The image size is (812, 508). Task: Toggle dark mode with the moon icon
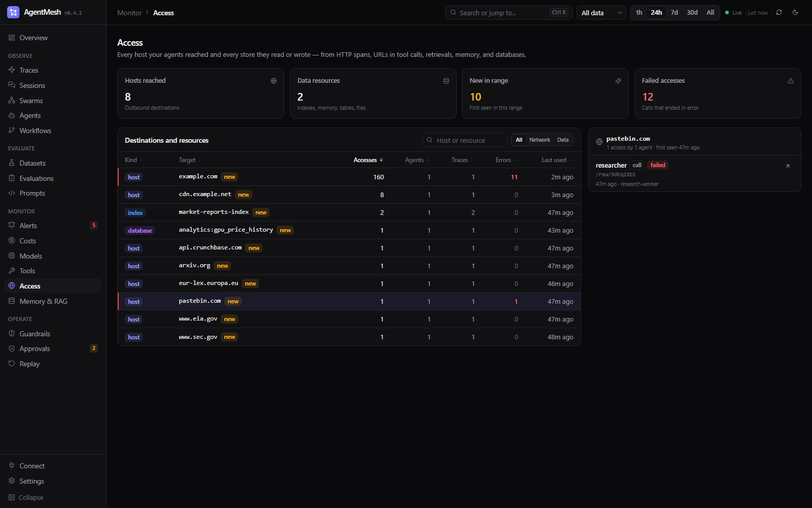tap(795, 13)
